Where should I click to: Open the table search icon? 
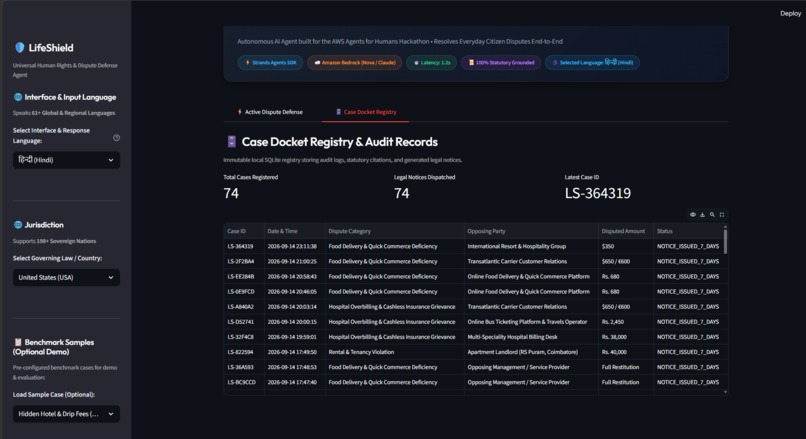[x=712, y=214]
